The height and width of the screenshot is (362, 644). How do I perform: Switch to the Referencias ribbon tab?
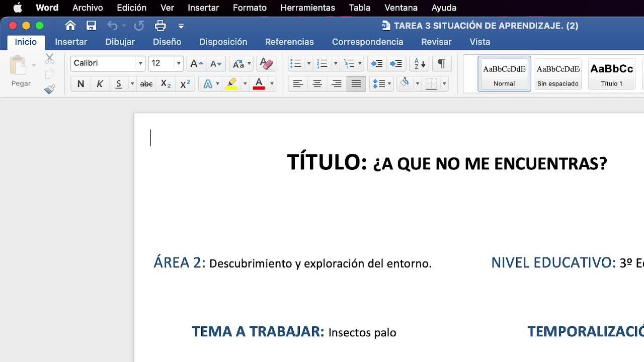289,42
